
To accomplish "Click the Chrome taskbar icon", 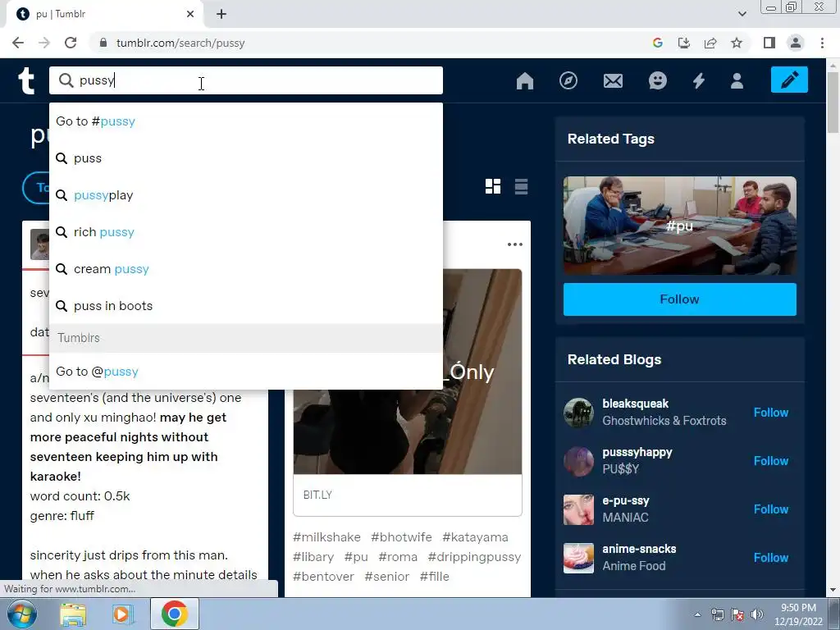I will (174, 614).
